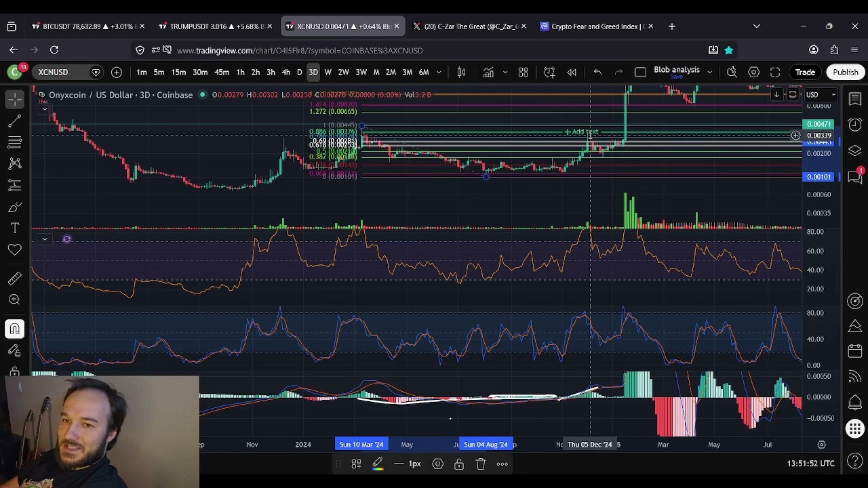Select the trend line drawing tool

click(14, 121)
